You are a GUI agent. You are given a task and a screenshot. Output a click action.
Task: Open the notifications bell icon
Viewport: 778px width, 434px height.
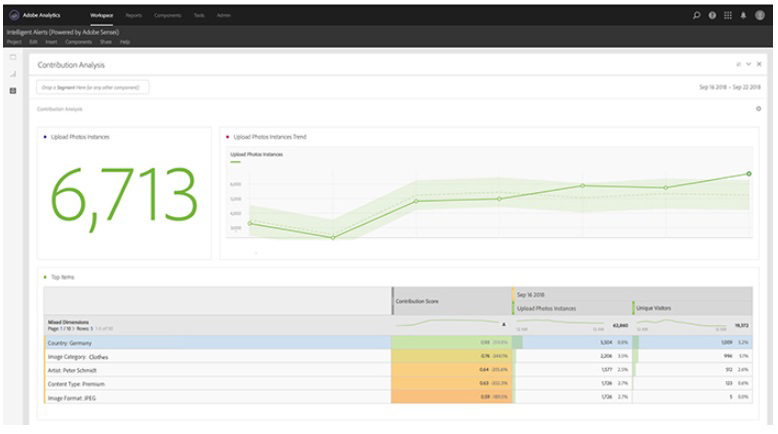744,16
